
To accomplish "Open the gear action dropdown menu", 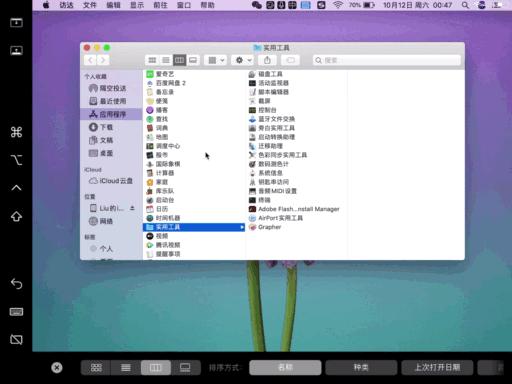I will click(x=243, y=60).
